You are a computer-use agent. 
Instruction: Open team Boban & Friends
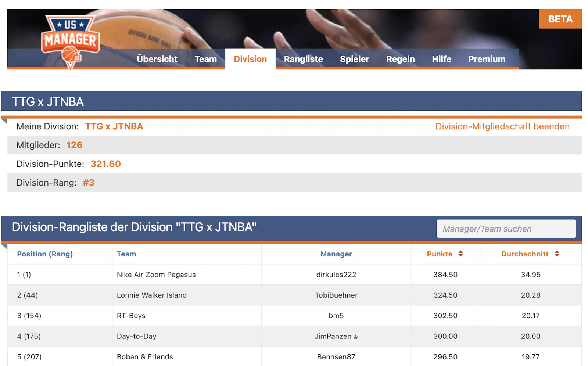pos(145,357)
